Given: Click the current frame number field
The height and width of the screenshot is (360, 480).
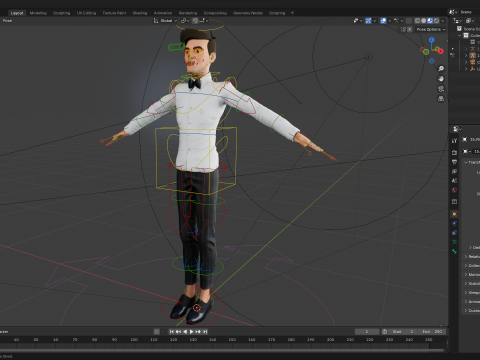Looking at the screenshot, I should coord(367,332).
